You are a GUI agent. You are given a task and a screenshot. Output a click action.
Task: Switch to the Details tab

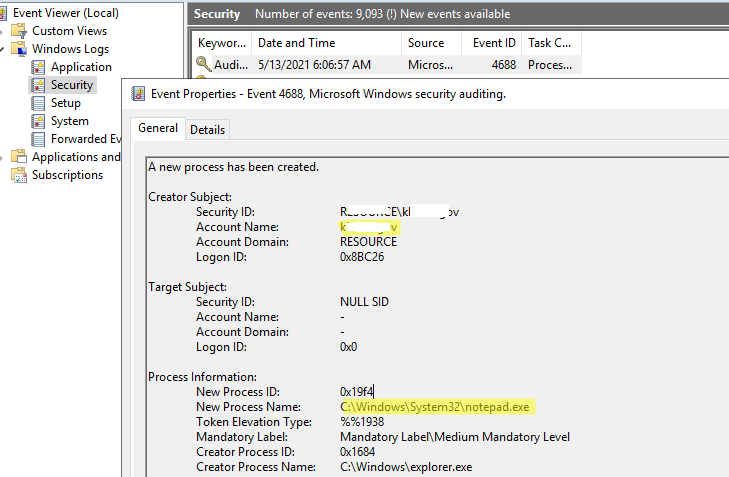point(207,130)
